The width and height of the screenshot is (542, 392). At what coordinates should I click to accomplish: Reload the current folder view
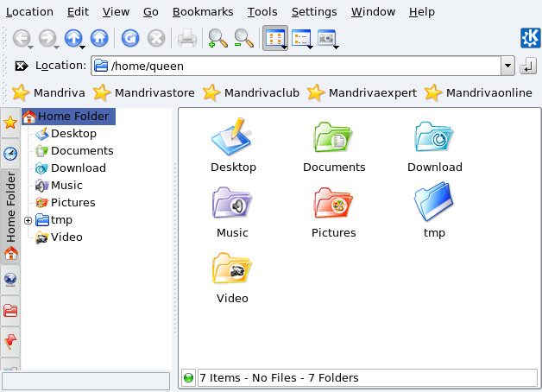click(129, 38)
